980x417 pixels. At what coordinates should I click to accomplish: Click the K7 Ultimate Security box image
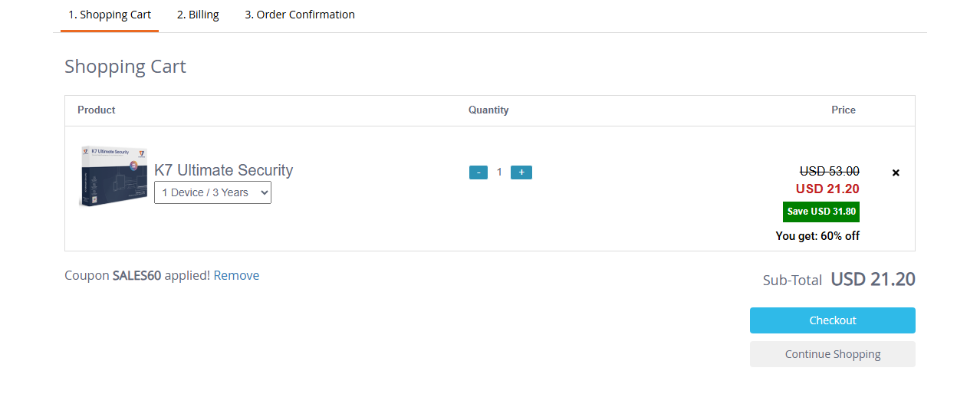pyautogui.click(x=113, y=176)
